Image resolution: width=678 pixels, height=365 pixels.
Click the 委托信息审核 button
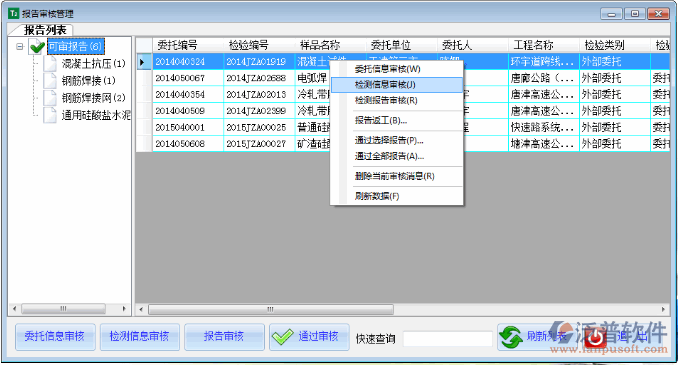[55, 336]
